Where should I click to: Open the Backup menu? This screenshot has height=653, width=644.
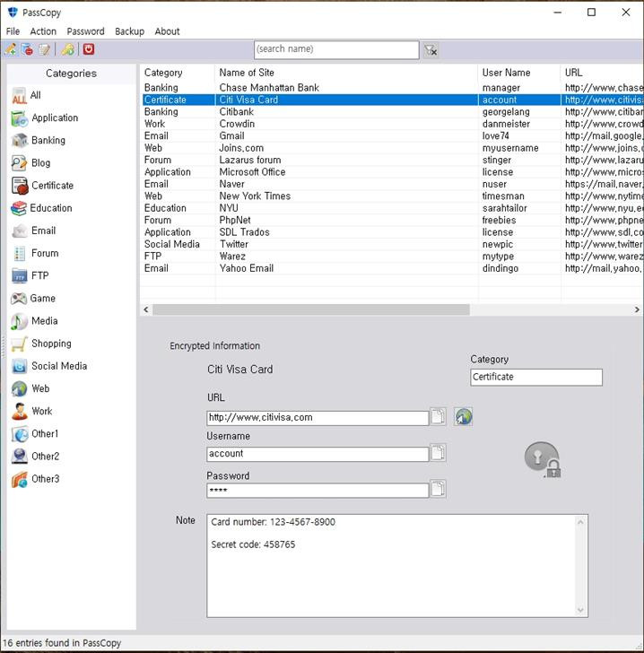pos(129,31)
